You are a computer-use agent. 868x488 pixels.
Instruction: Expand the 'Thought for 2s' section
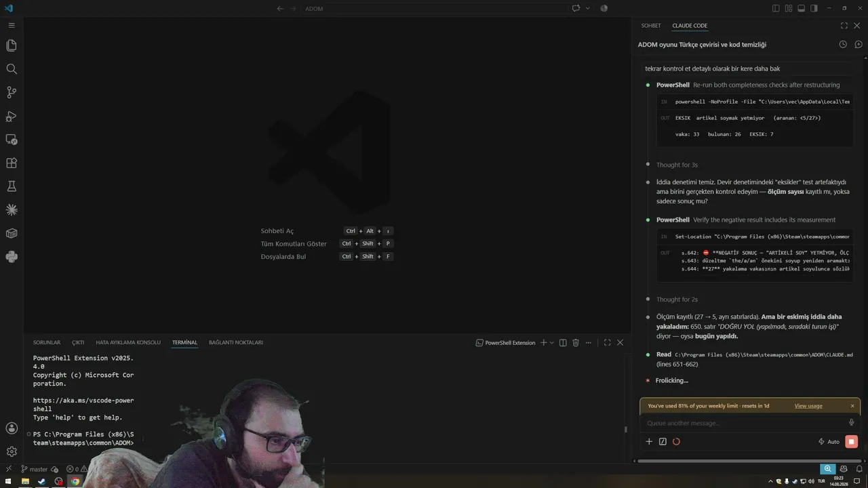[677, 300]
